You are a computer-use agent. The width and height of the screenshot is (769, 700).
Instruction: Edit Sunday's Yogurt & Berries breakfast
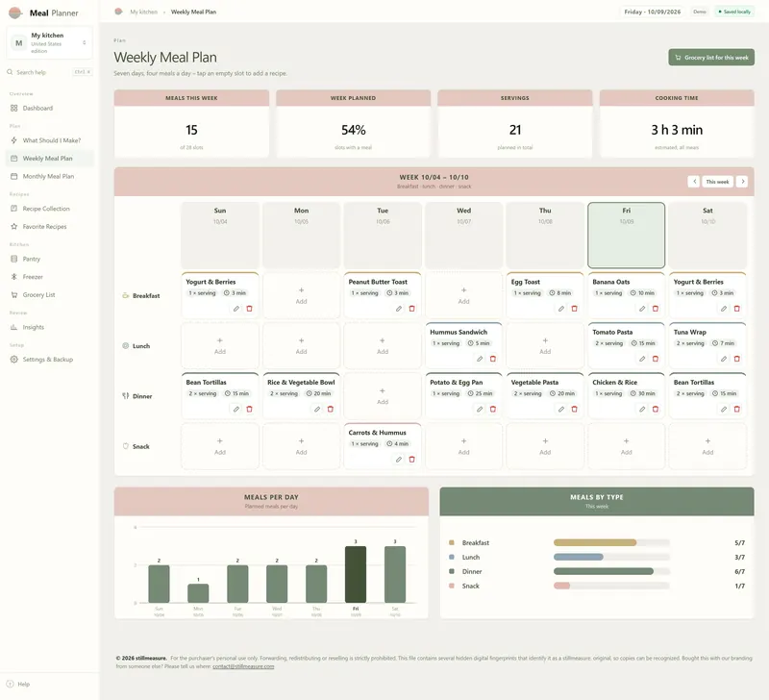pos(236,309)
